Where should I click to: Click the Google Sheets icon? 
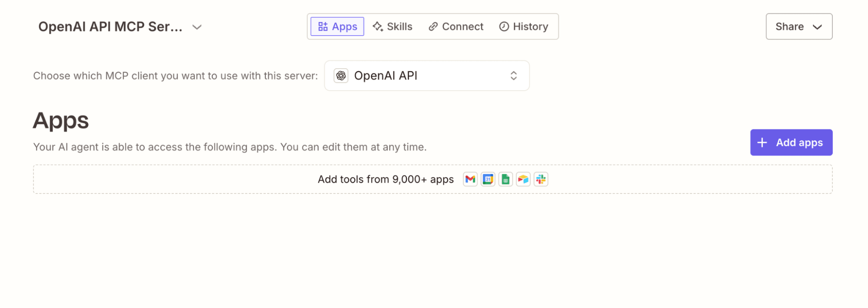(505, 179)
